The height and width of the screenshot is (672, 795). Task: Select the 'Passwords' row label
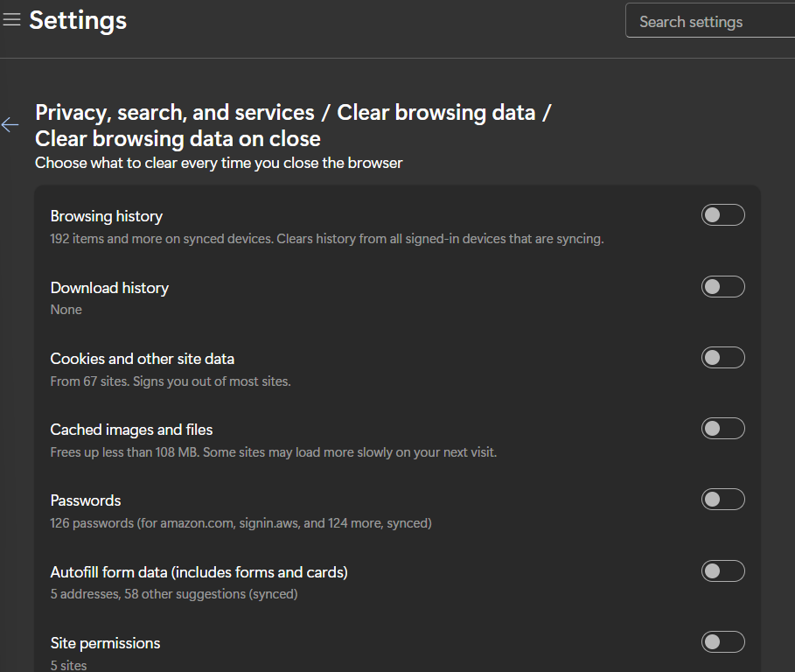click(x=86, y=501)
